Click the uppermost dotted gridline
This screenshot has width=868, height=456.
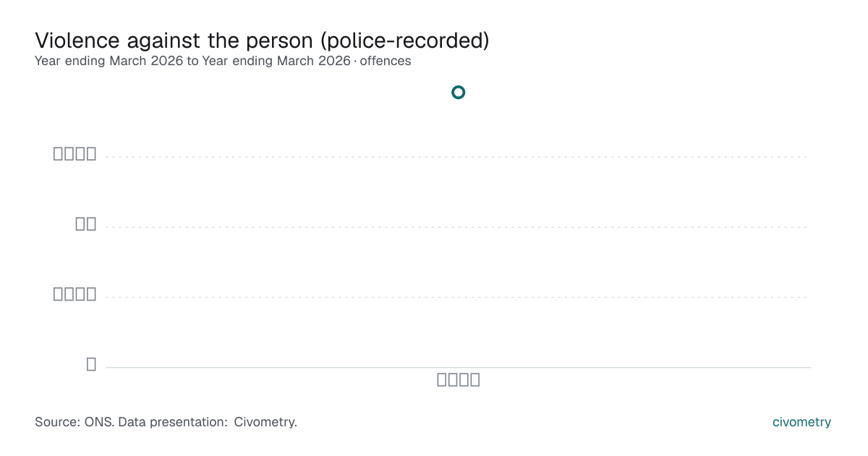[x=458, y=156]
